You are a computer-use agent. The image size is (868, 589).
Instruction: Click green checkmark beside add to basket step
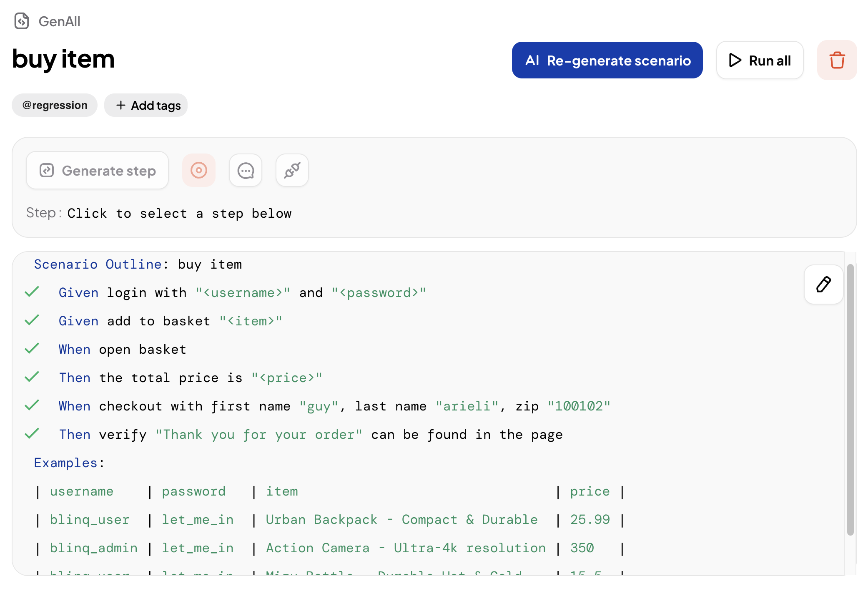(32, 320)
